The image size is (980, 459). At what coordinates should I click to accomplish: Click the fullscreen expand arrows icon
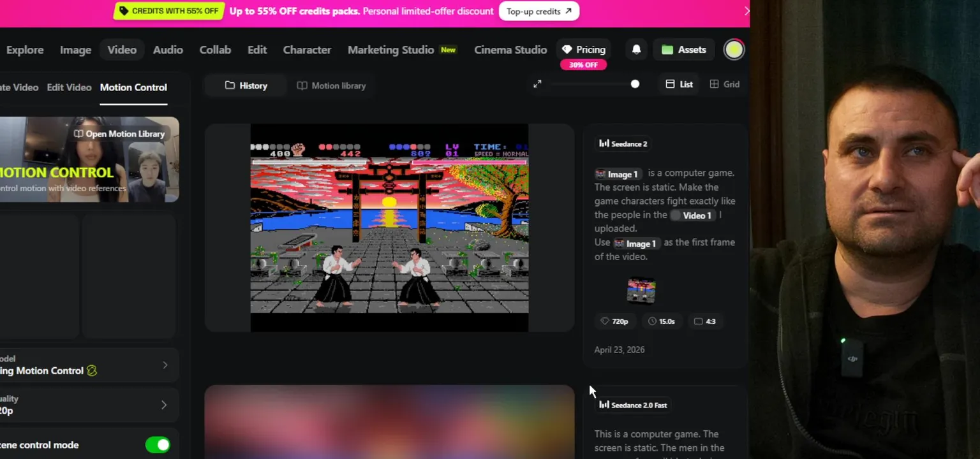[x=537, y=84]
